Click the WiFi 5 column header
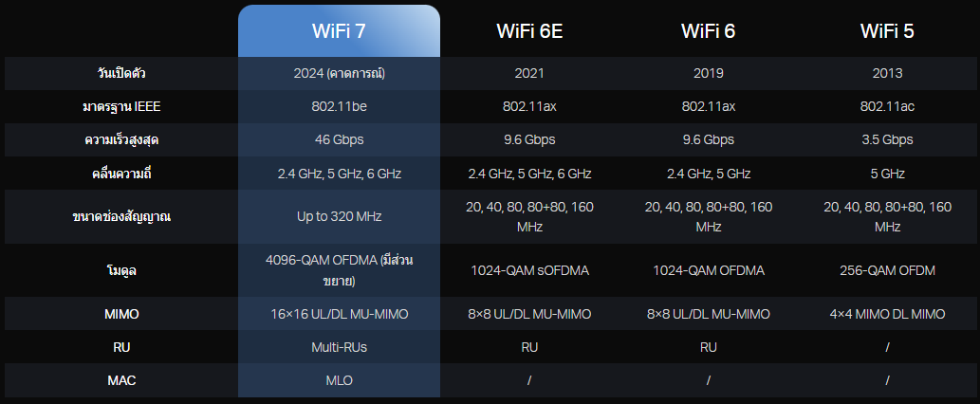 coord(887,30)
